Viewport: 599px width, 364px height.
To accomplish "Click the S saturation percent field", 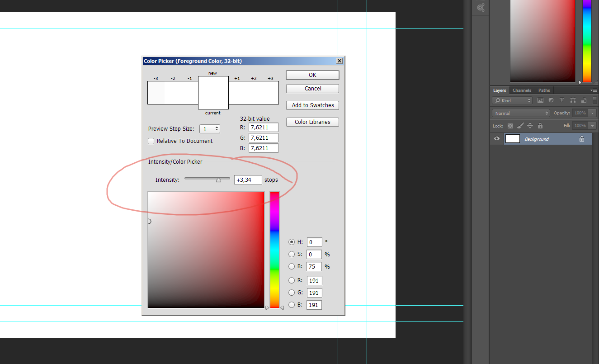I will coord(315,254).
